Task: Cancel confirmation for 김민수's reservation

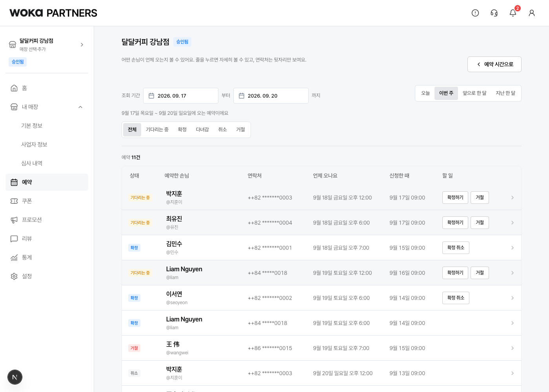Action: (456, 248)
